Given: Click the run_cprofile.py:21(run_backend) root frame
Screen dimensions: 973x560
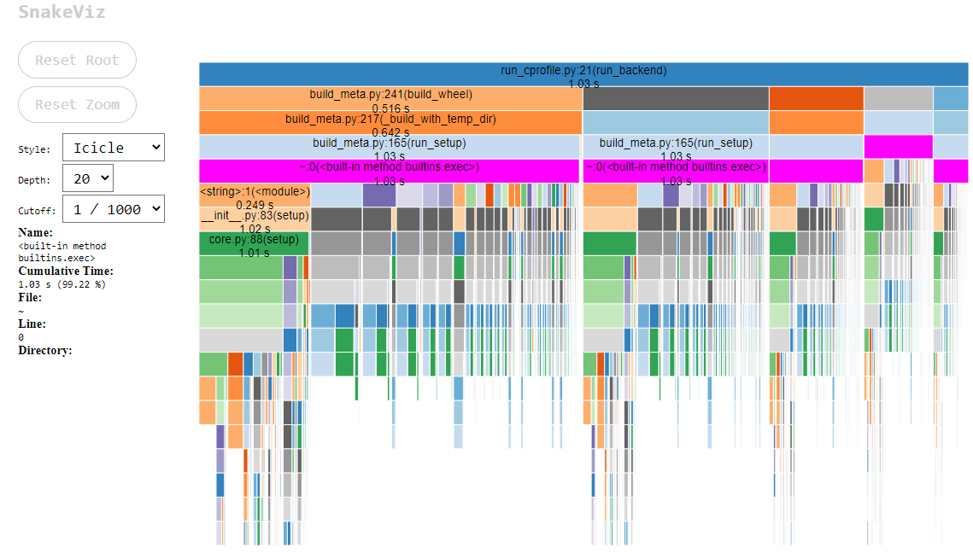Looking at the screenshot, I should pyautogui.click(x=583, y=72).
